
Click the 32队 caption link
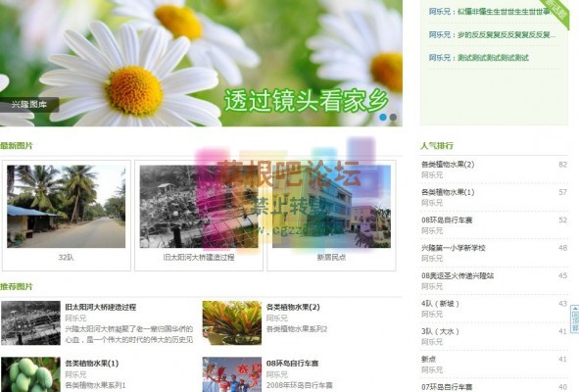pyautogui.click(x=66, y=257)
